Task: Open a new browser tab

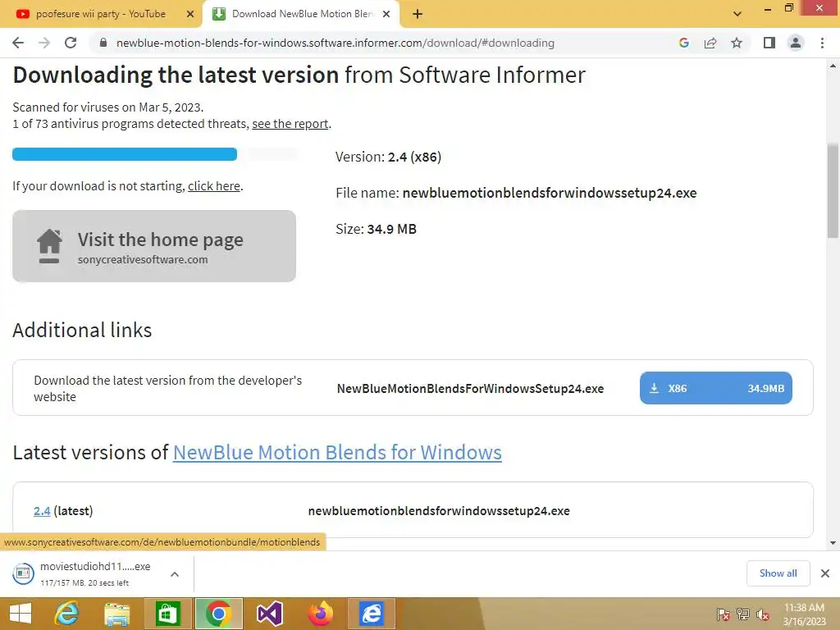Action: pos(418,14)
